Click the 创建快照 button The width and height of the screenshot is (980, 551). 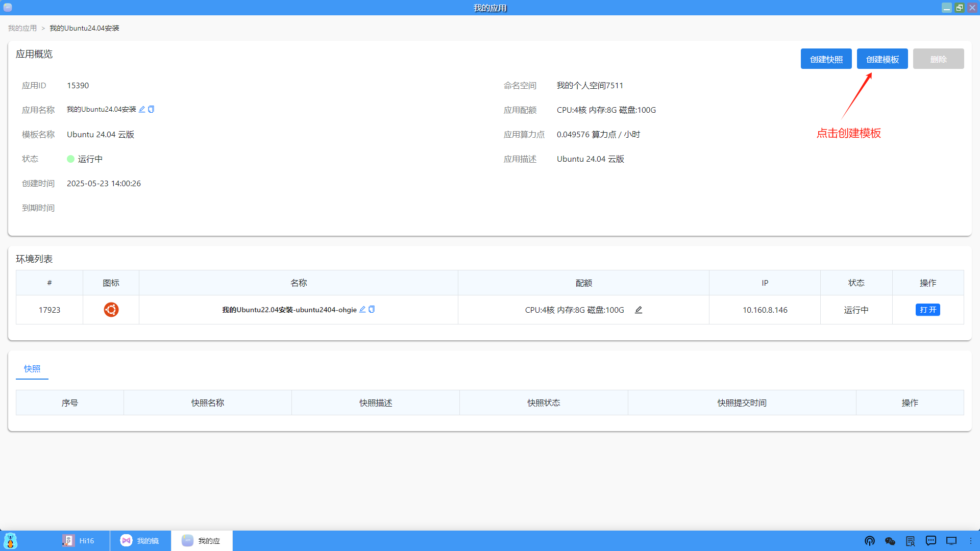(x=826, y=59)
